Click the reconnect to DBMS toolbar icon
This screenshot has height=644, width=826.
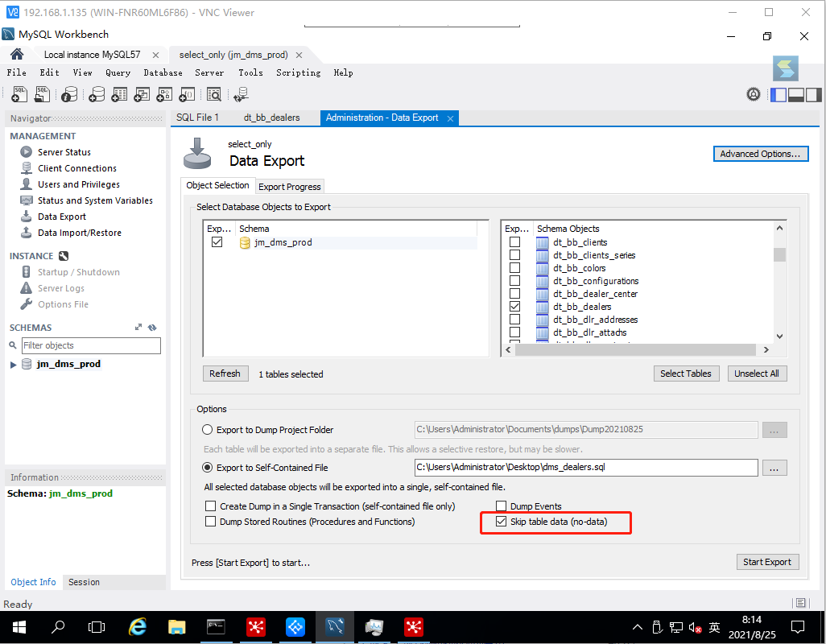coord(242,94)
